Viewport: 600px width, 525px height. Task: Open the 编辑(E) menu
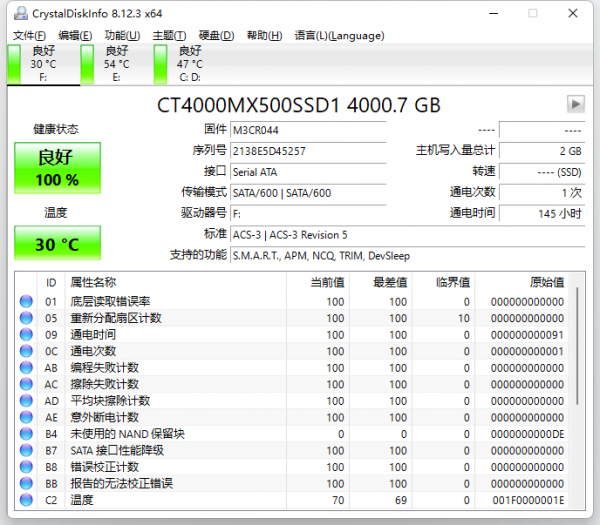[75, 35]
